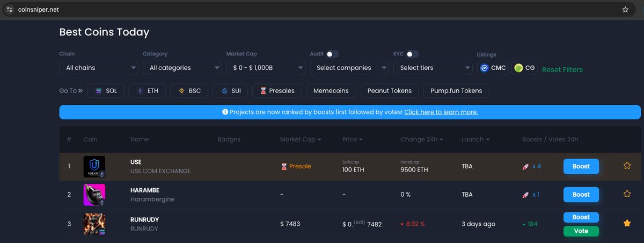Viewport: 644px width, 243px height.
Task: Bookmark this page with the star icon
Action: pos(625,9)
